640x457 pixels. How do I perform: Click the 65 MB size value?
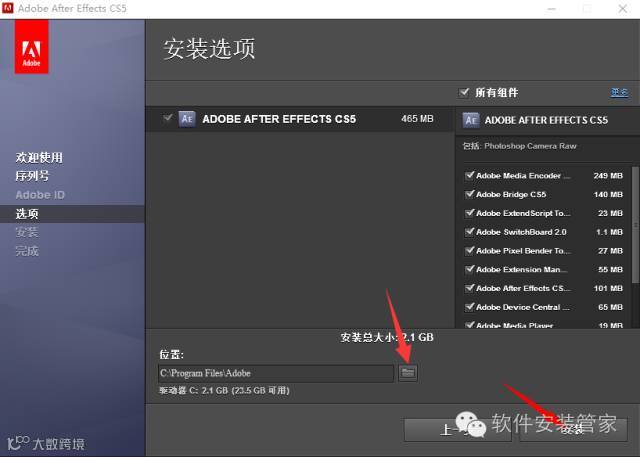610,307
